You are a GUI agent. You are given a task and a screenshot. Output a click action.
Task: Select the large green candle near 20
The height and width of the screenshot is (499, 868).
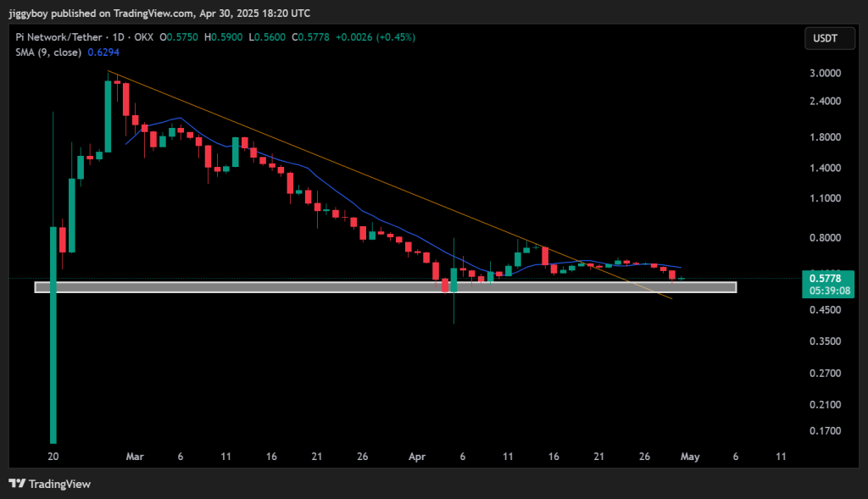(53, 335)
